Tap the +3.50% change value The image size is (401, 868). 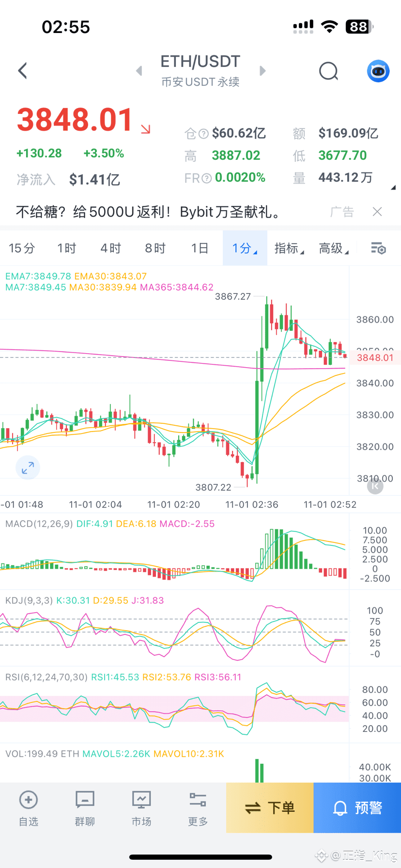(104, 154)
